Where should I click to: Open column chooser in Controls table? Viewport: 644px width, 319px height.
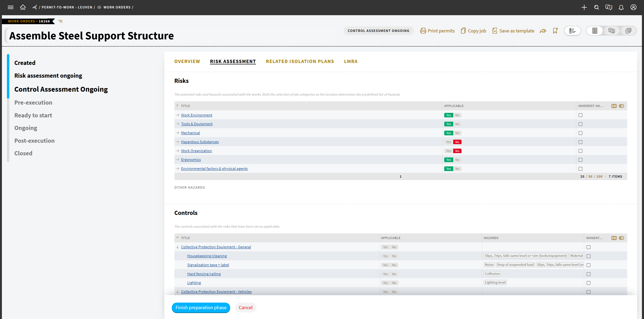pyautogui.click(x=614, y=238)
